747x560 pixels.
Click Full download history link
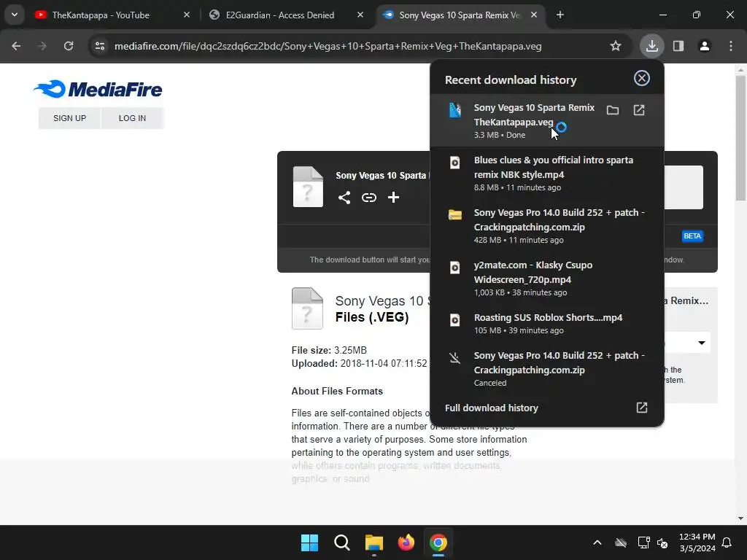point(492,408)
